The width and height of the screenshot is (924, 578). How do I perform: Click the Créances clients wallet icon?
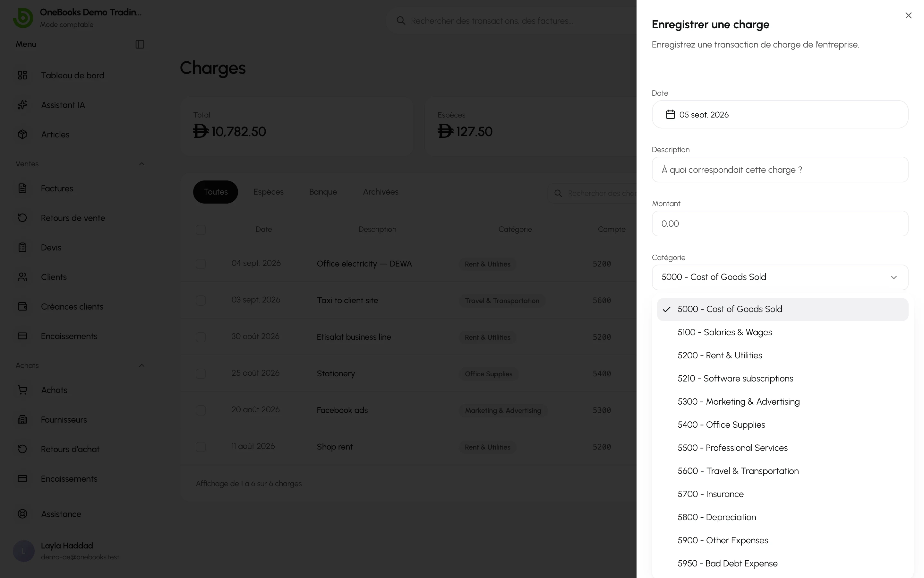click(22, 307)
